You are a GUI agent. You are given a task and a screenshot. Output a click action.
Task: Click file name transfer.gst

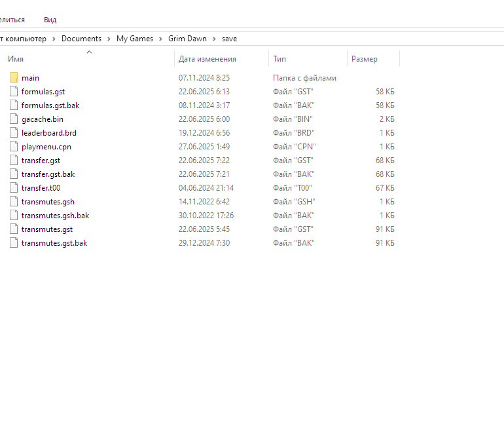(x=41, y=161)
